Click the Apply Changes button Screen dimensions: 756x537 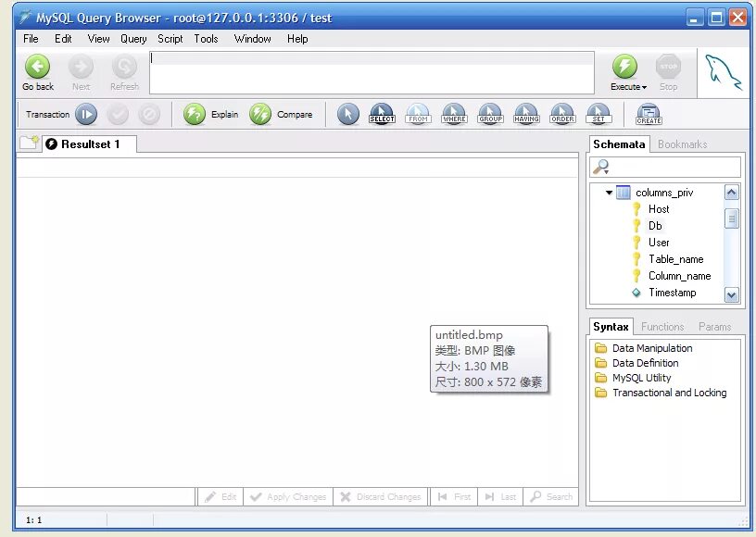click(x=288, y=496)
